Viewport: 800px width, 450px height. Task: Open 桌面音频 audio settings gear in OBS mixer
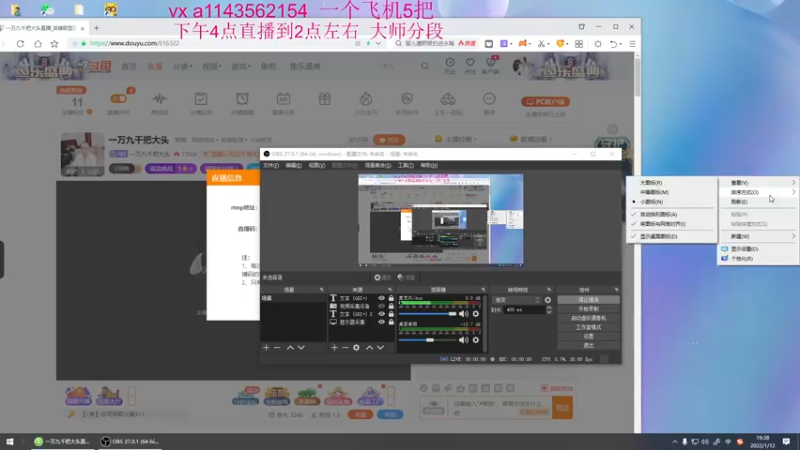(476, 340)
